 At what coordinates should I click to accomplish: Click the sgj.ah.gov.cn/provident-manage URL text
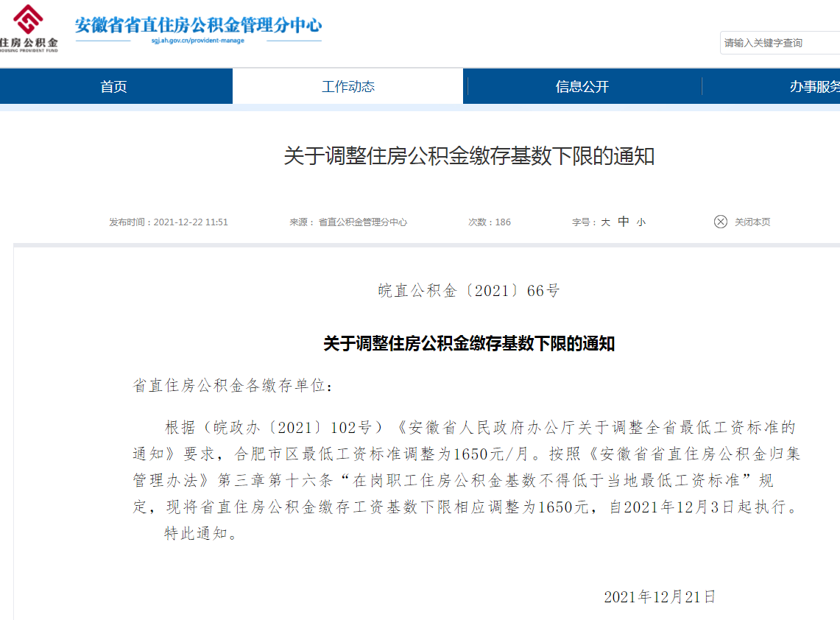(198, 40)
